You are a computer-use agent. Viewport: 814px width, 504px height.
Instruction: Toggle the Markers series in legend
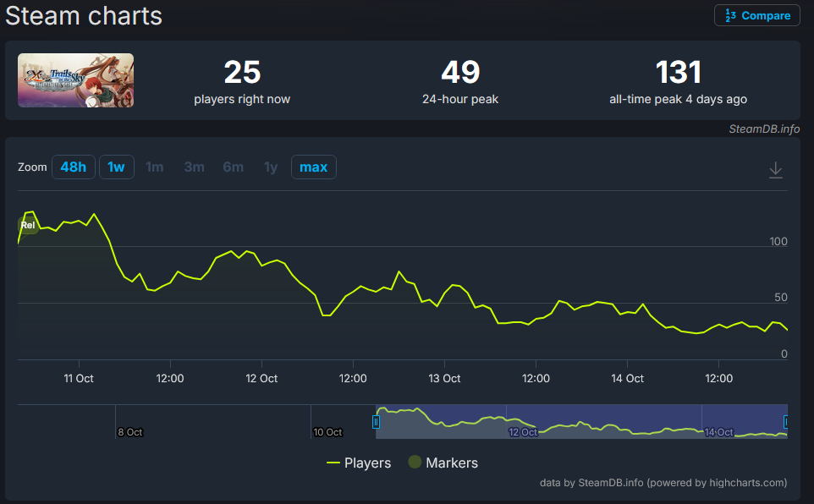pos(443,463)
